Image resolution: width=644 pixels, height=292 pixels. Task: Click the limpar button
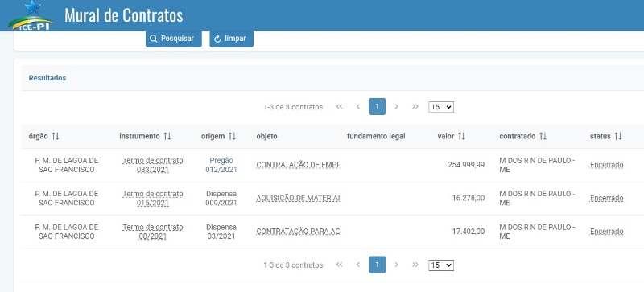[231, 39]
